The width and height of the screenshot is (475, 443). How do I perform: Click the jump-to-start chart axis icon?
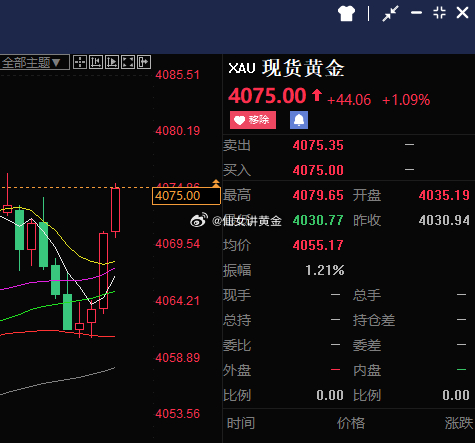pos(96,62)
